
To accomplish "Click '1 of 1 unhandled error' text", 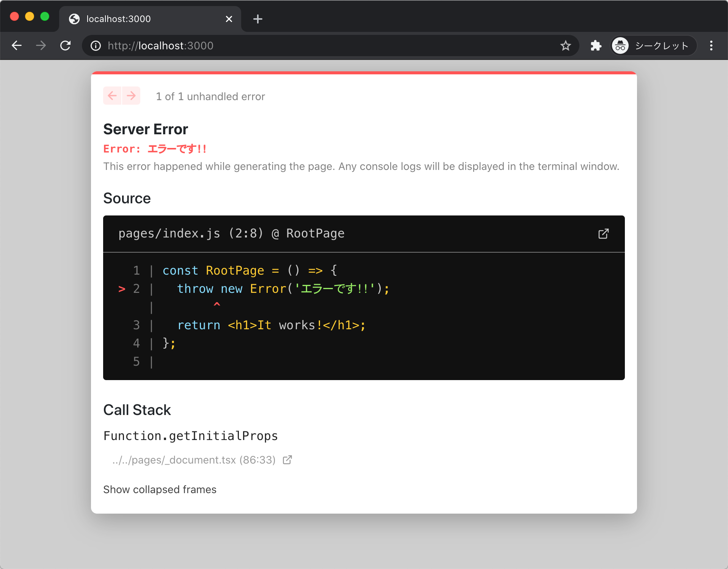I will pyautogui.click(x=210, y=96).
